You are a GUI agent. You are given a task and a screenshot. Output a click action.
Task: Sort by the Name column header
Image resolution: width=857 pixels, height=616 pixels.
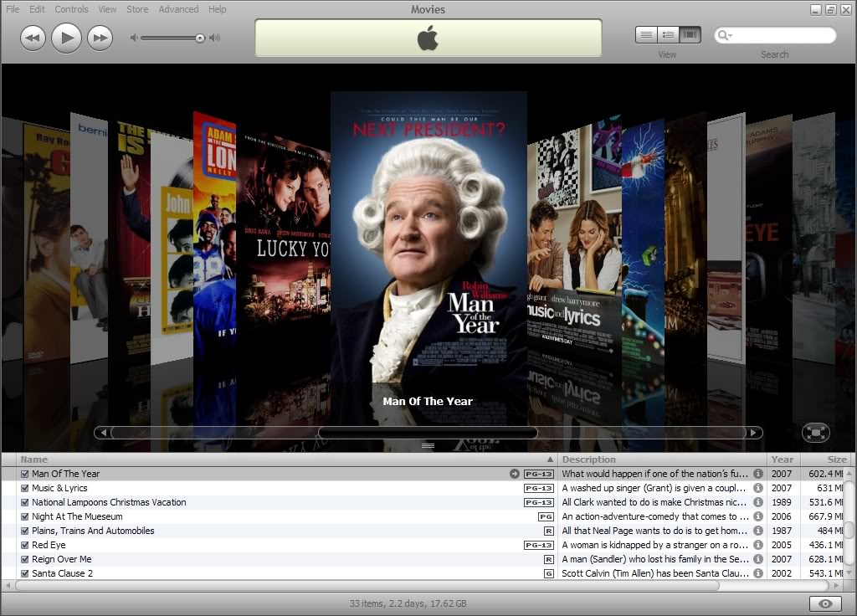coord(286,459)
